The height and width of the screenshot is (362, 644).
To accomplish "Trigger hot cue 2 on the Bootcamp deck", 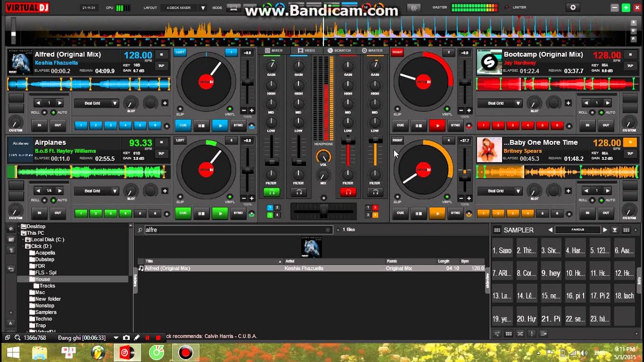I will pyautogui.click(x=498, y=125).
